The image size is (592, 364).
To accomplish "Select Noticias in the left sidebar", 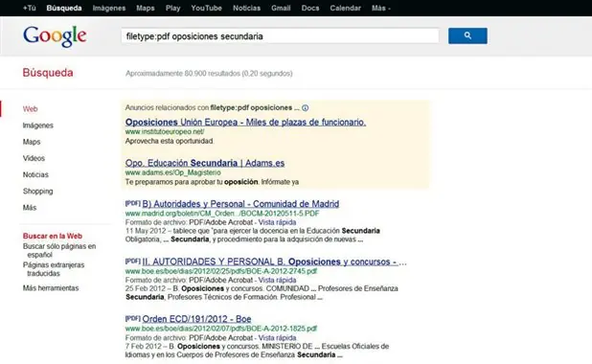I will (35, 174).
